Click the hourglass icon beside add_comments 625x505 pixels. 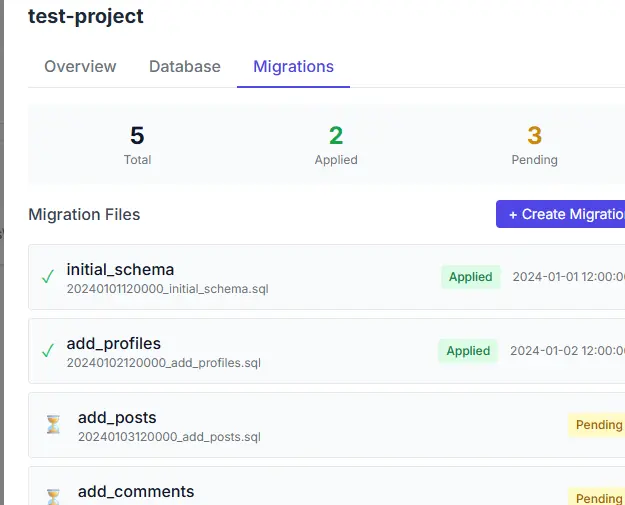pyautogui.click(x=53, y=497)
